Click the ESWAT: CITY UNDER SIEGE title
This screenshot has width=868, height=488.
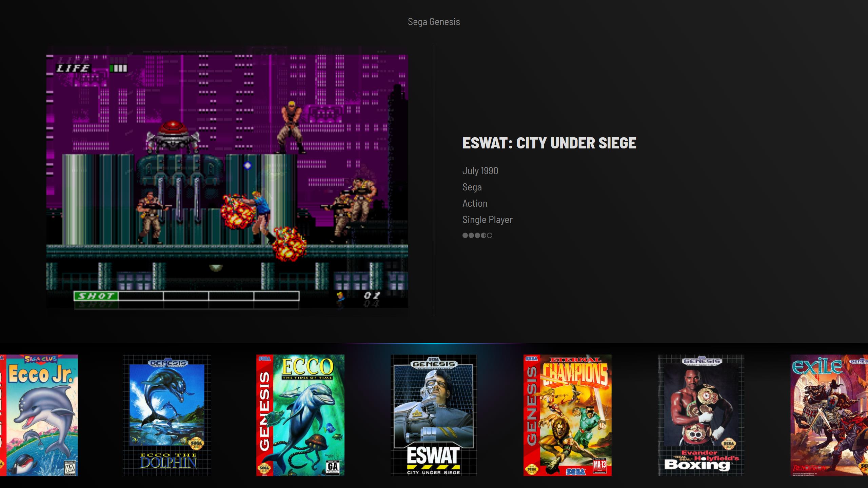coord(549,143)
